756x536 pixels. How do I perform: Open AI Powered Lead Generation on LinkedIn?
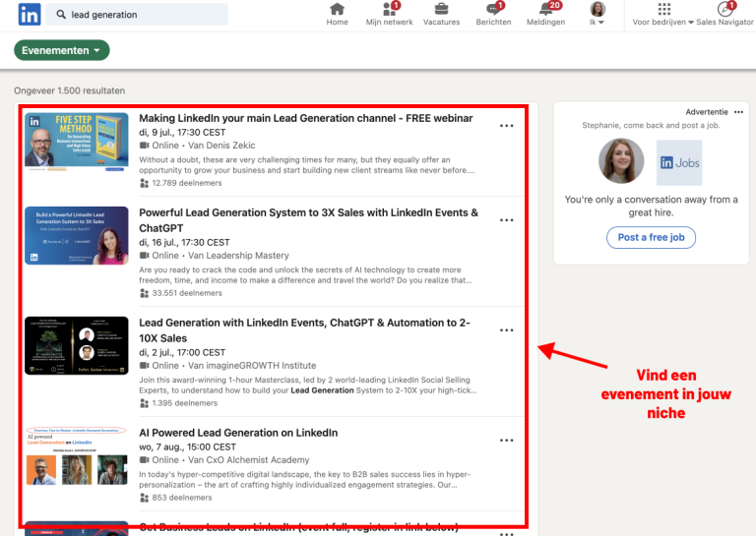pyautogui.click(x=238, y=433)
